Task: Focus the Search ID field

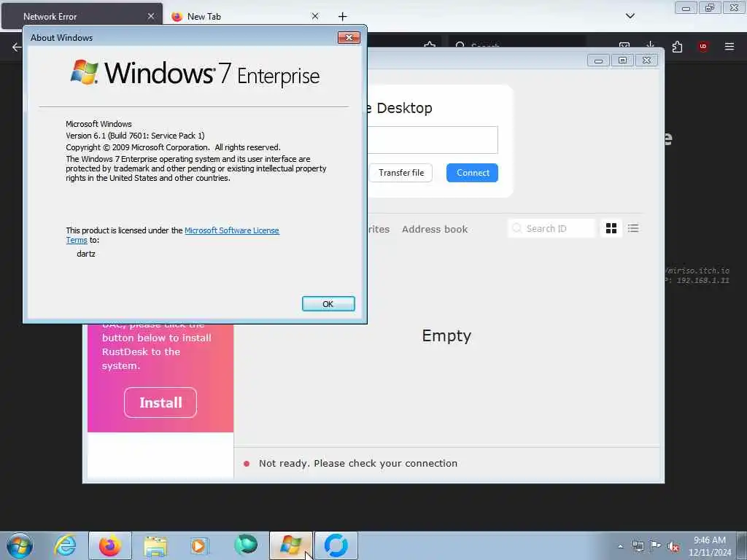Action: click(x=551, y=228)
